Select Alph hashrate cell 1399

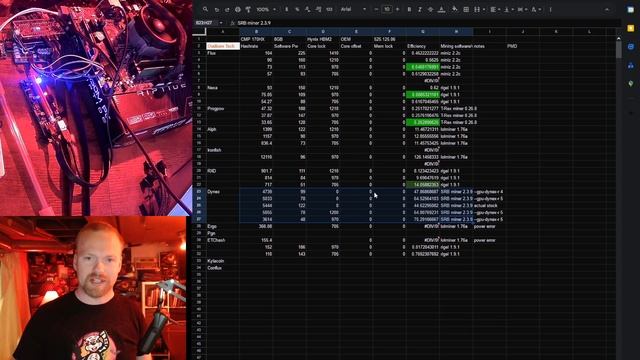click(256, 129)
